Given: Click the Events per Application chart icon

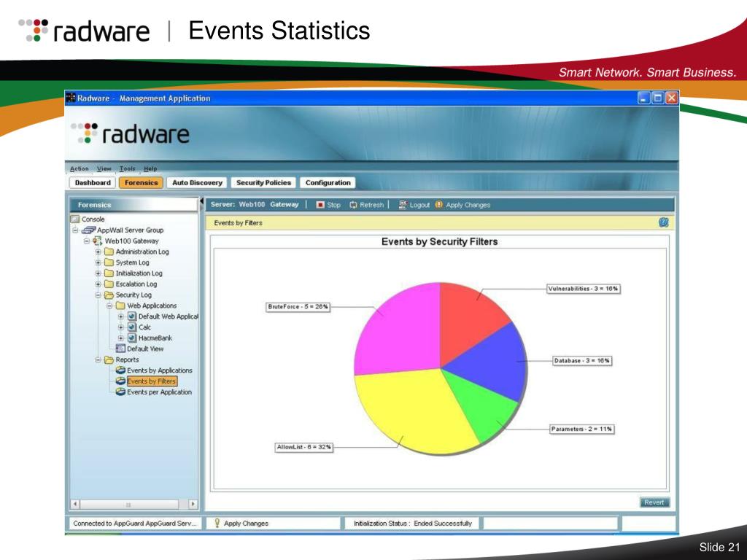Looking at the screenshot, I should 120,392.
